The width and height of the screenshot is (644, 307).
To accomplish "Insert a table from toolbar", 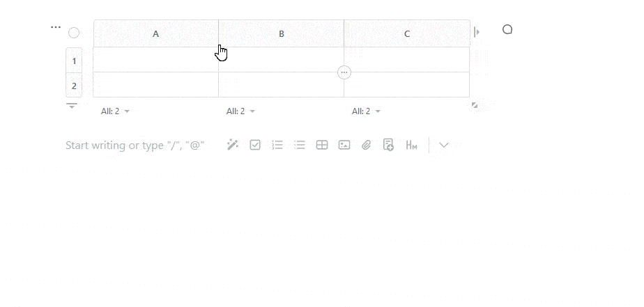I will pos(322,145).
